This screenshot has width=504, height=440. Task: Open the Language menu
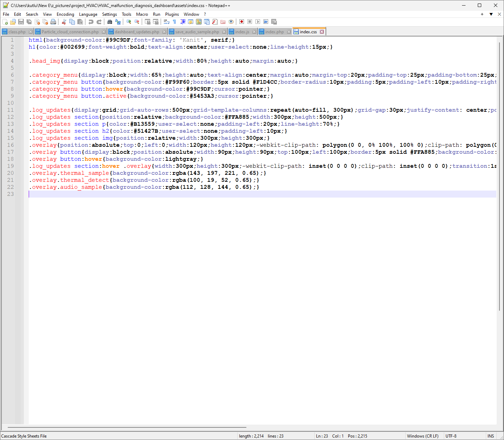pos(88,14)
